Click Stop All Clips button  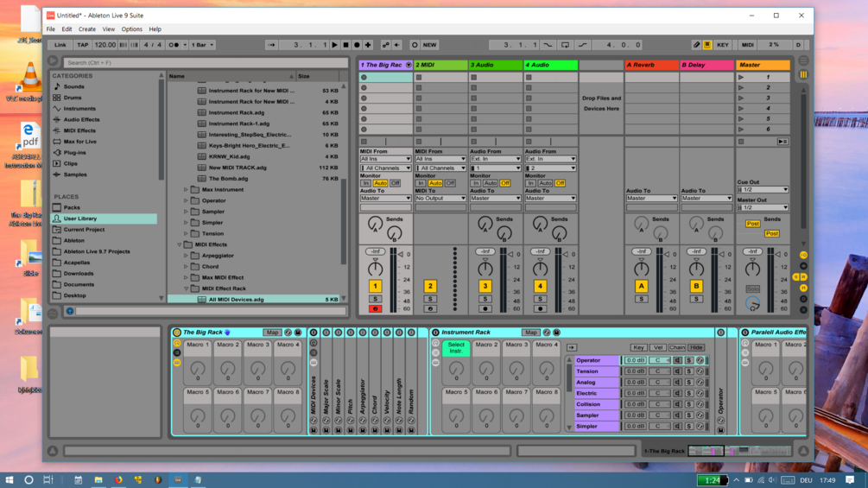[741, 142]
